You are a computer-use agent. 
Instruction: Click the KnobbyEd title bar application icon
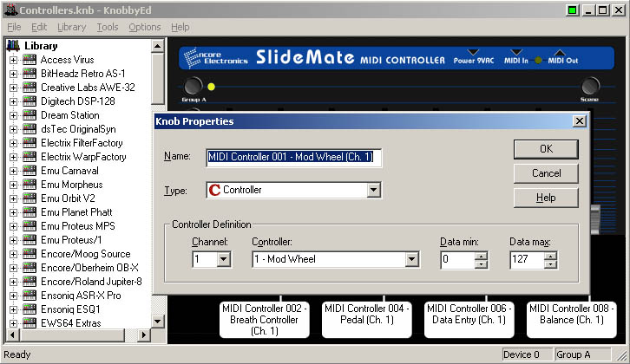pyautogui.click(x=10, y=10)
